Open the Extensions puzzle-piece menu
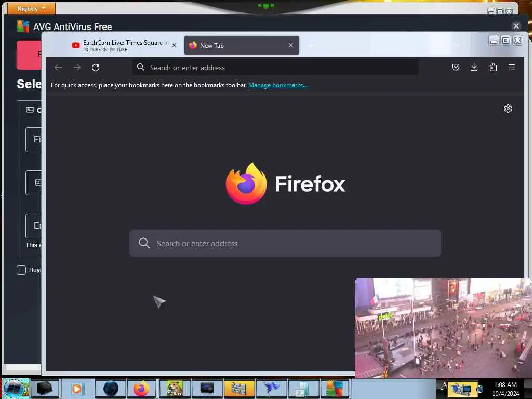 point(493,67)
